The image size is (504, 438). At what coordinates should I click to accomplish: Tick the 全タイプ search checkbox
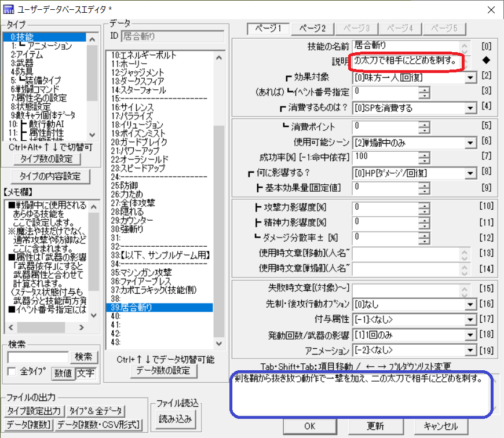12,371
